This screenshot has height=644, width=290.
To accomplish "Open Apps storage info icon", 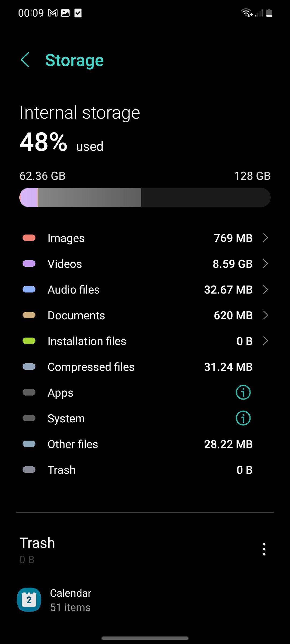I will point(243,393).
